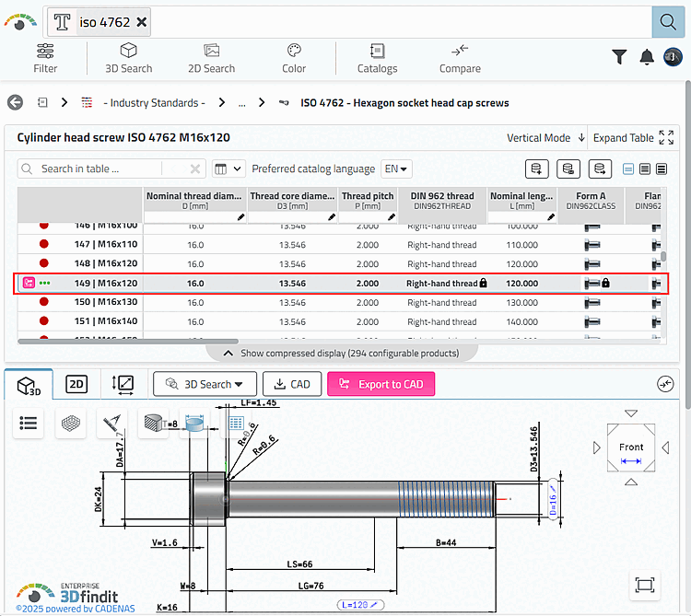Click the fit-to-view icon in the 3D viewer
The height and width of the screenshot is (616, 691).
pyautogui.click(x=644, y=585)
